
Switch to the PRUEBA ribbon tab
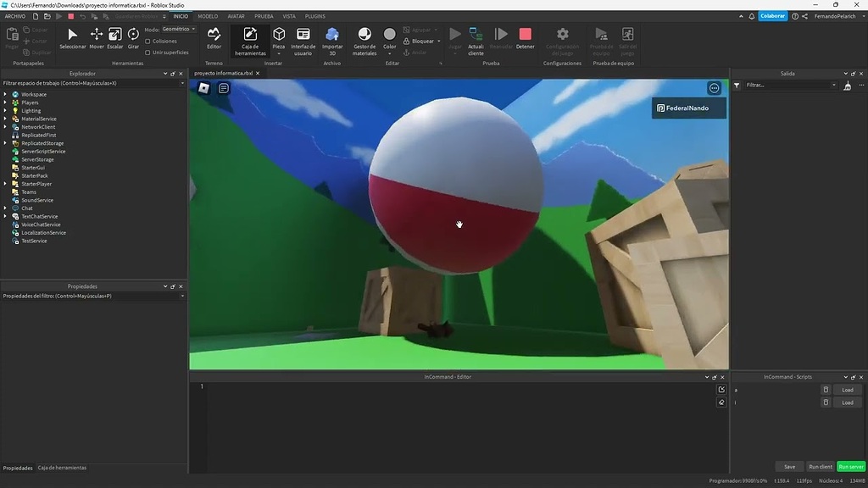[x=264, y=16]
